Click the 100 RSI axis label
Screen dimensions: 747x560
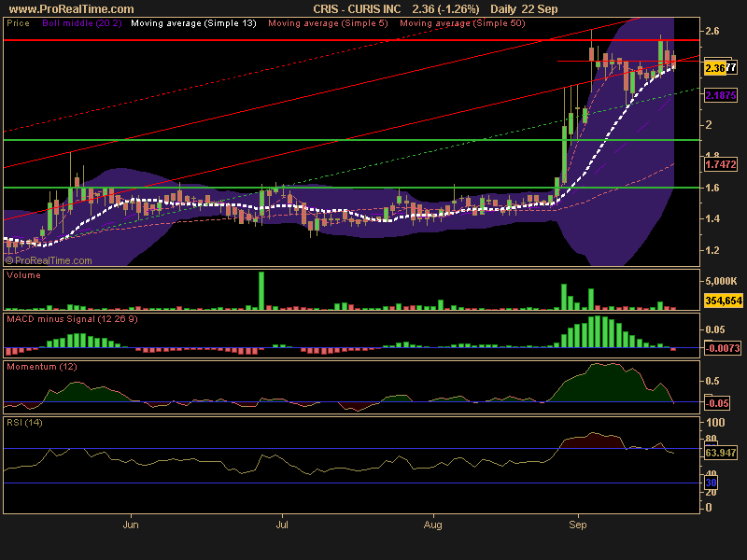click(x=715, y=423)
